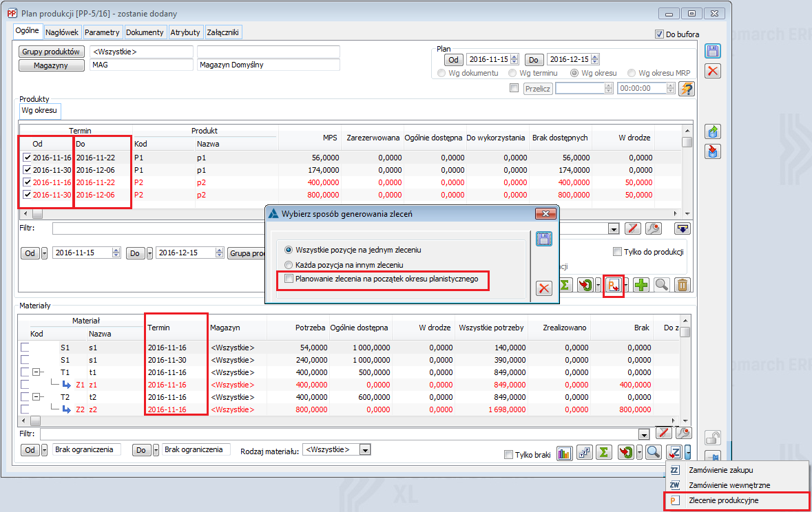The image size is (812, 512).
Task: Check the 'Tylko braki' checkbox
Action: 508,454
